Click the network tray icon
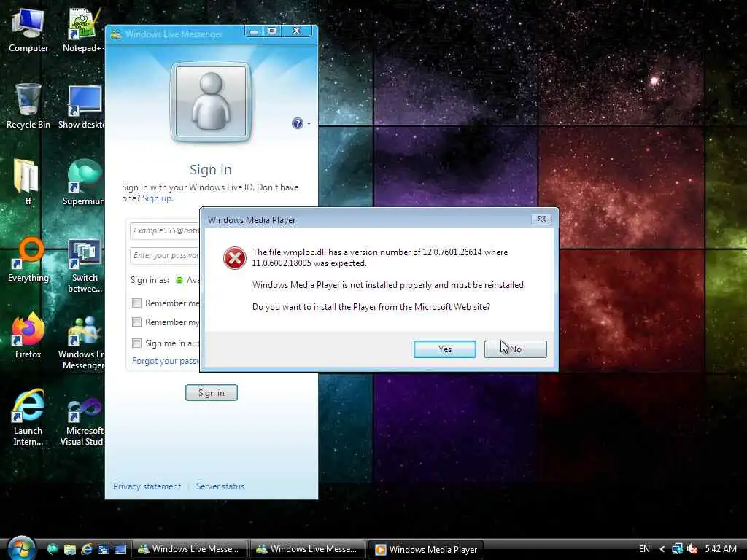The image size is (747, 560). pos(677,549)
